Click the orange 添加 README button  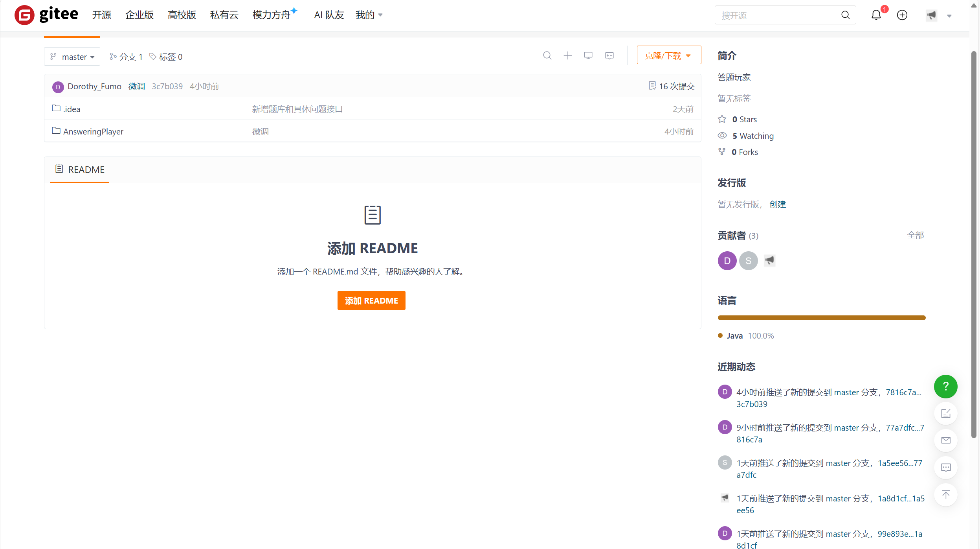[371, 300]
